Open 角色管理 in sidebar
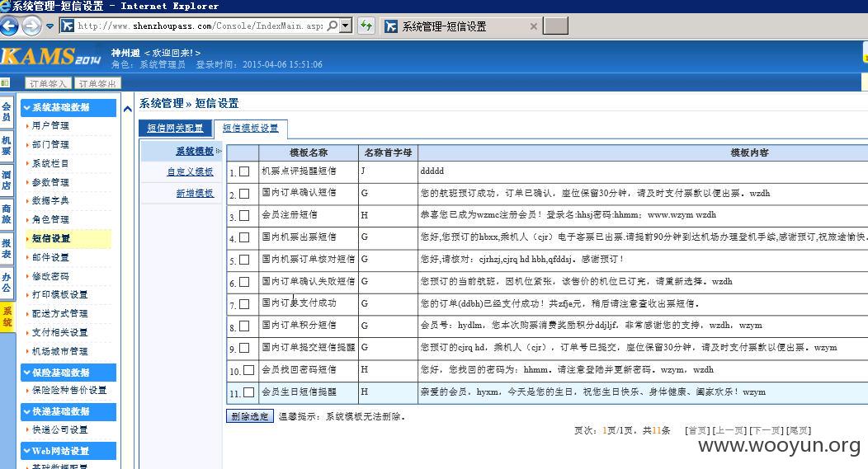The height and width of the screenshot is (469, 868). point(50,219)
